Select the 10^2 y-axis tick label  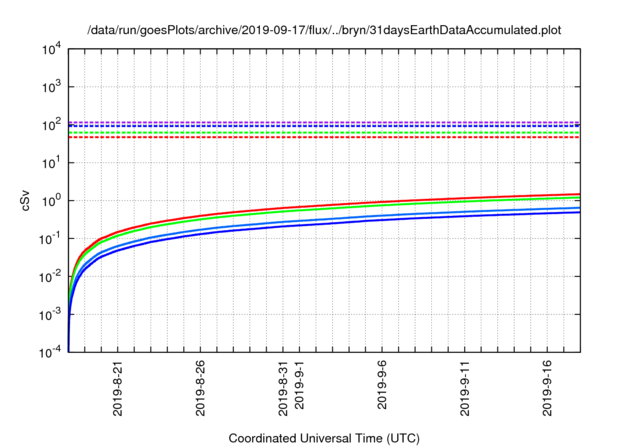pos(48,124)
